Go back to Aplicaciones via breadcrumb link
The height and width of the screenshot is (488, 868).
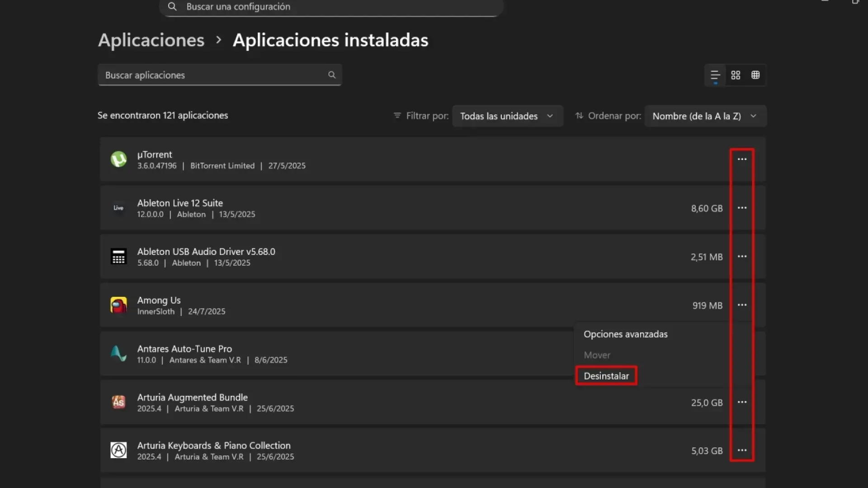point(151,40)
